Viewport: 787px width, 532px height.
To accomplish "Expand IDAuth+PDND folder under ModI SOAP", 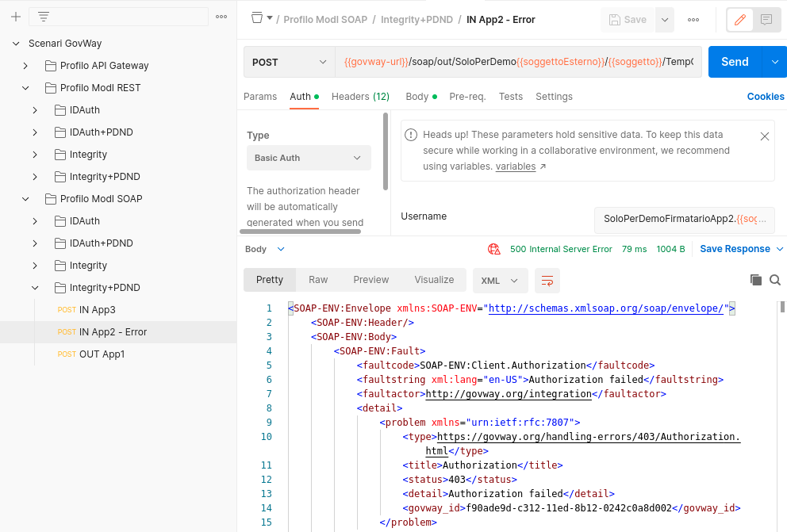I will tap(35, 243).
